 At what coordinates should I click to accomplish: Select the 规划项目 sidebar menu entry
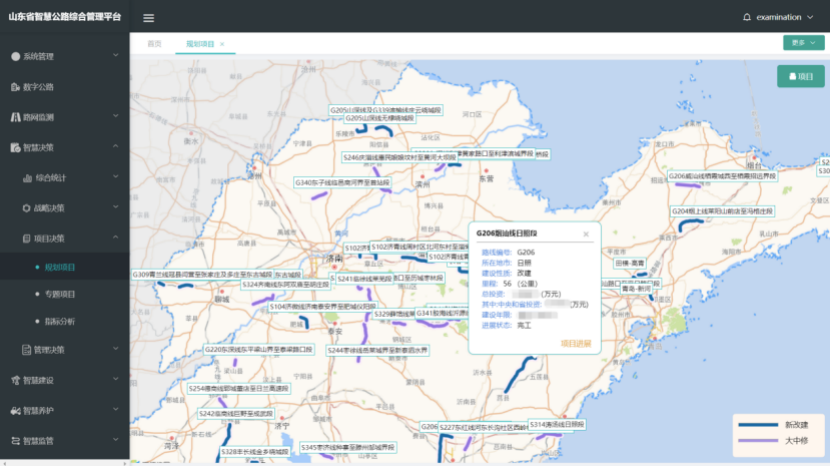pyautogui.click(x=65, y=267)
